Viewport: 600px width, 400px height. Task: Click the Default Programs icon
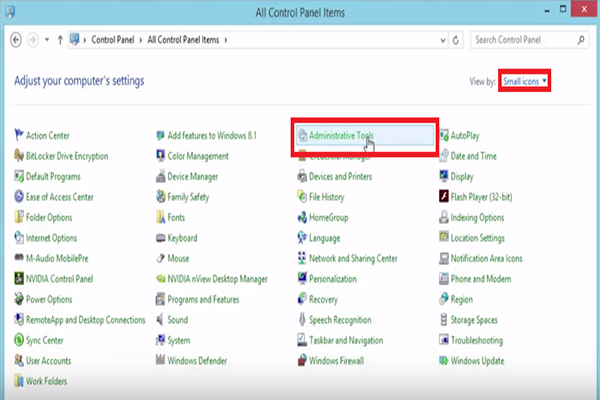pyautogui.click(x=19, y=176)
